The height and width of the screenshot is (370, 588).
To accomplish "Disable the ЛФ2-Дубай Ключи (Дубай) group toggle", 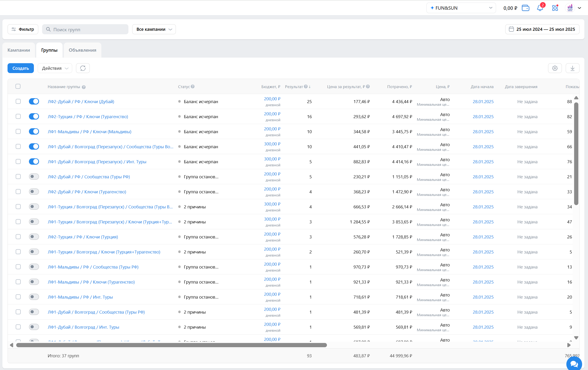I will (34, 101).
